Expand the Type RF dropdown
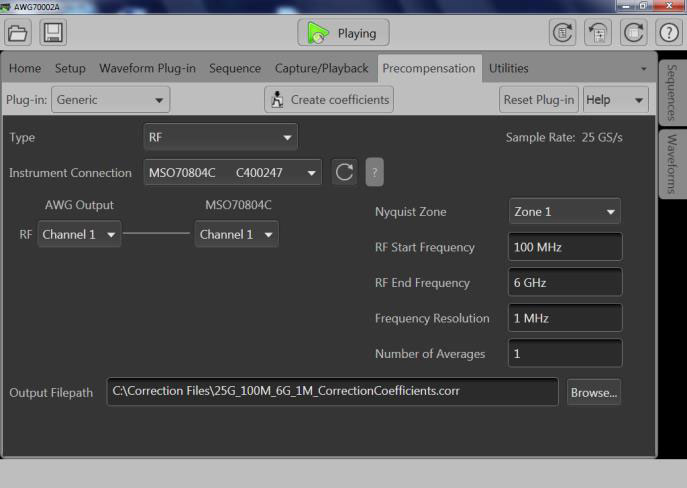Image resolution: width=687 pixels, height=488 pixels. (221, 137)
